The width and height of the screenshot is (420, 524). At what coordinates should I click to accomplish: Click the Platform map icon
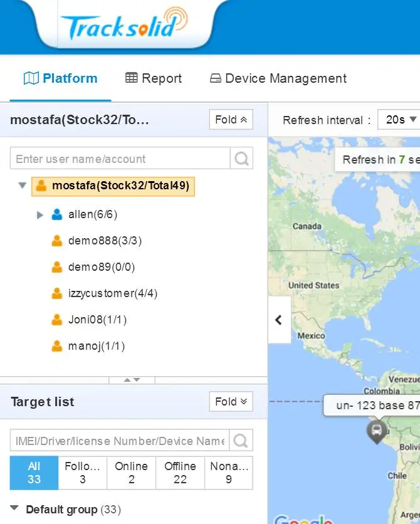coord(31,78)
